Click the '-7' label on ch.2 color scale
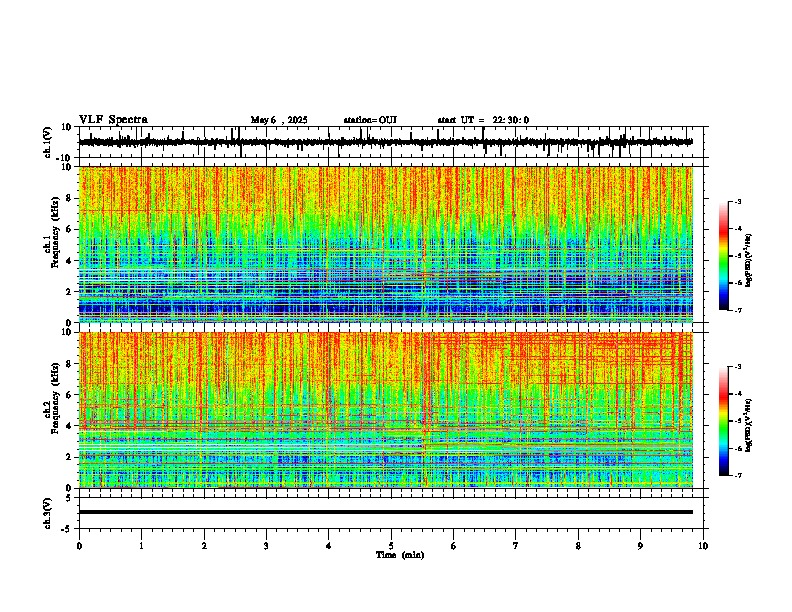 [x=737, y=475]
